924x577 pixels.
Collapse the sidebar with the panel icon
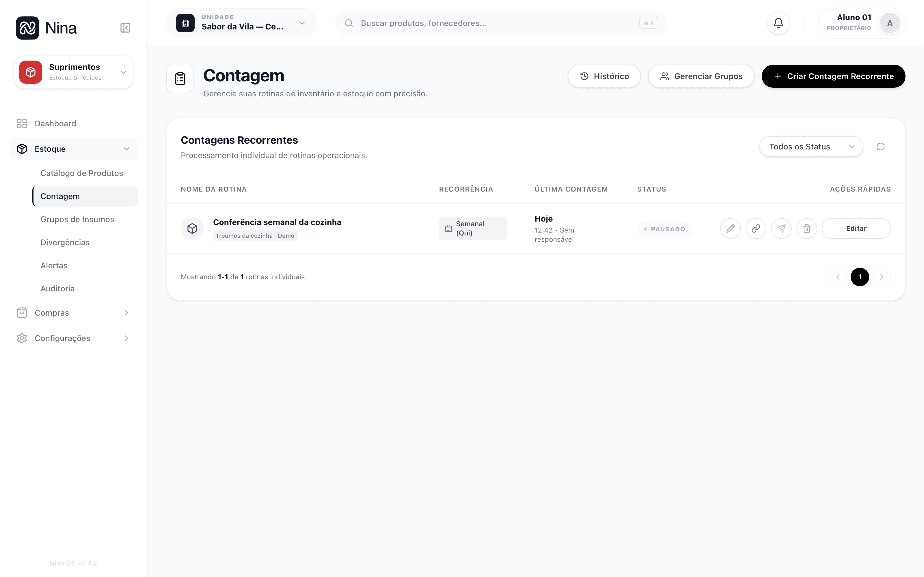(x=125, y=27)
